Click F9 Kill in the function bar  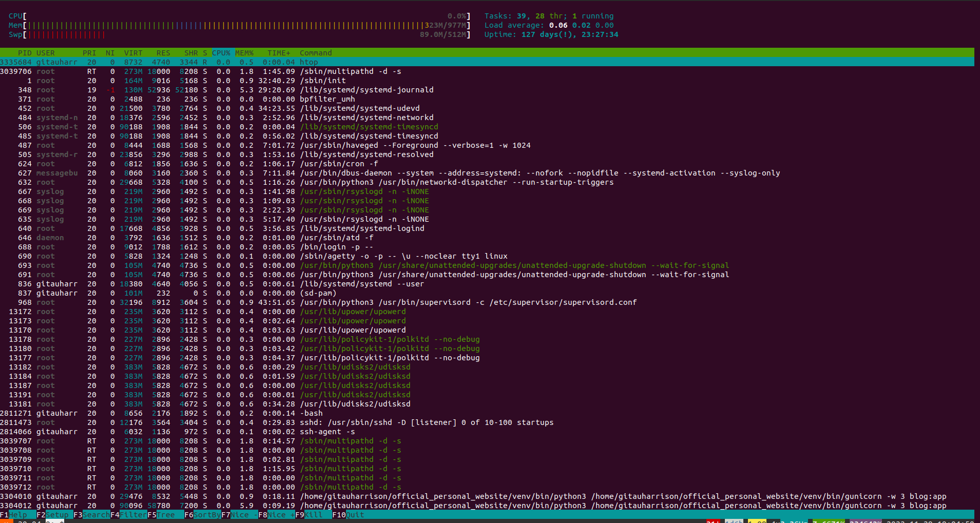(314, 515)
